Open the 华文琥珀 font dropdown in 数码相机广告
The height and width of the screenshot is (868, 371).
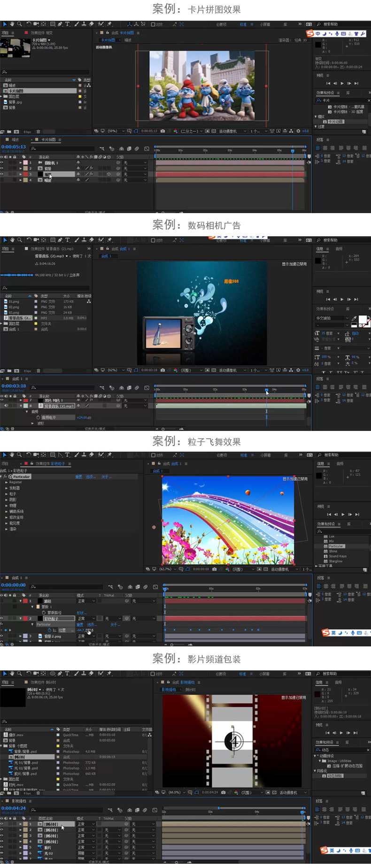[332, 318]
